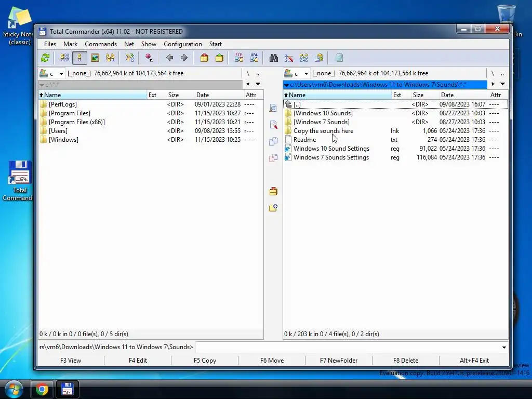
Task: Click the Windows Start orb button
Action: pyautogui.click(x=14, y=389)
